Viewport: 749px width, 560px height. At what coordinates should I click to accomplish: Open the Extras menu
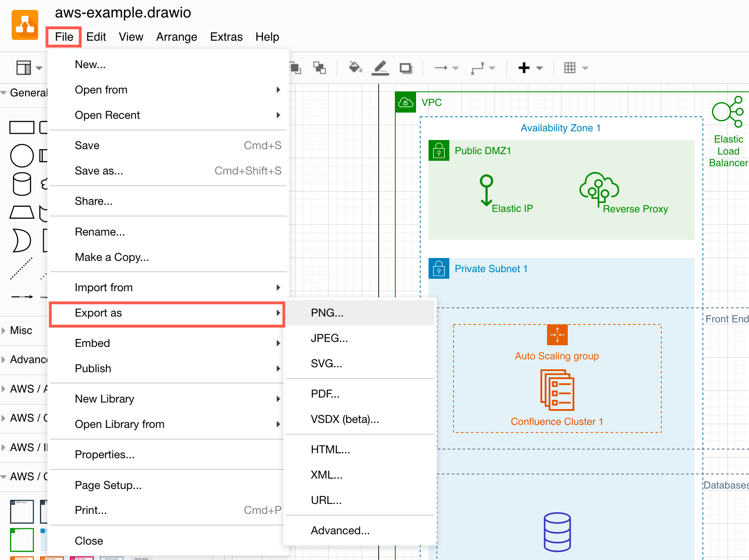[x=226, y=37]
